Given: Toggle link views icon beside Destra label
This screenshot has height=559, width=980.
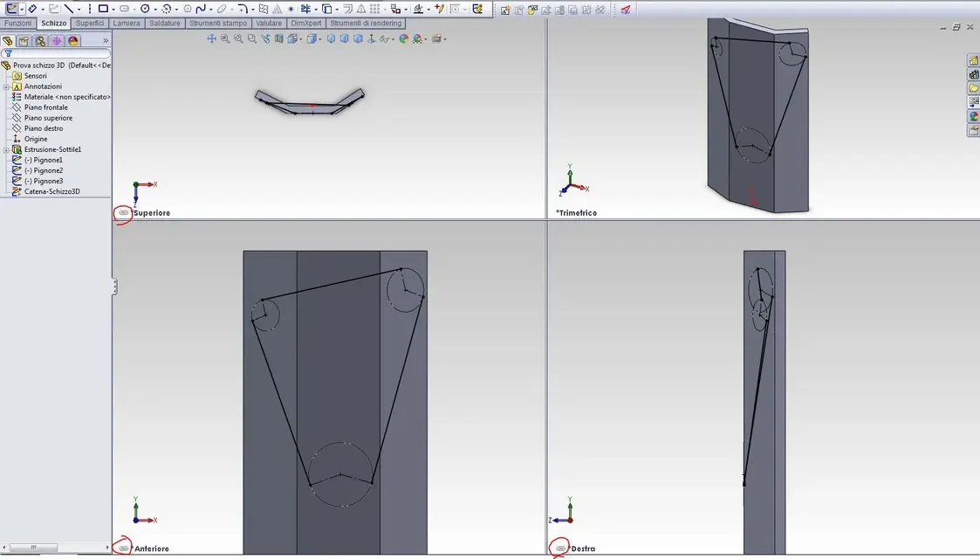Looking at the screenshot, I should [x=560, y=549].
